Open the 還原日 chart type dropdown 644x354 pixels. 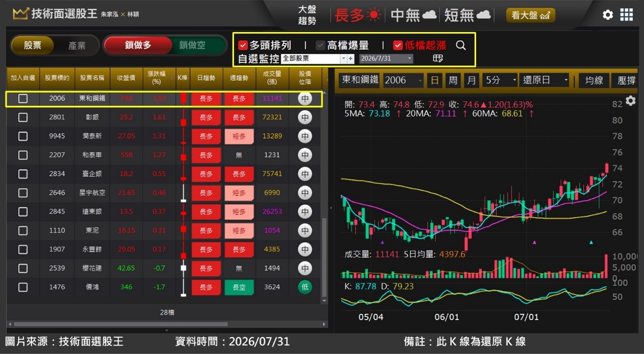(545, 80)
